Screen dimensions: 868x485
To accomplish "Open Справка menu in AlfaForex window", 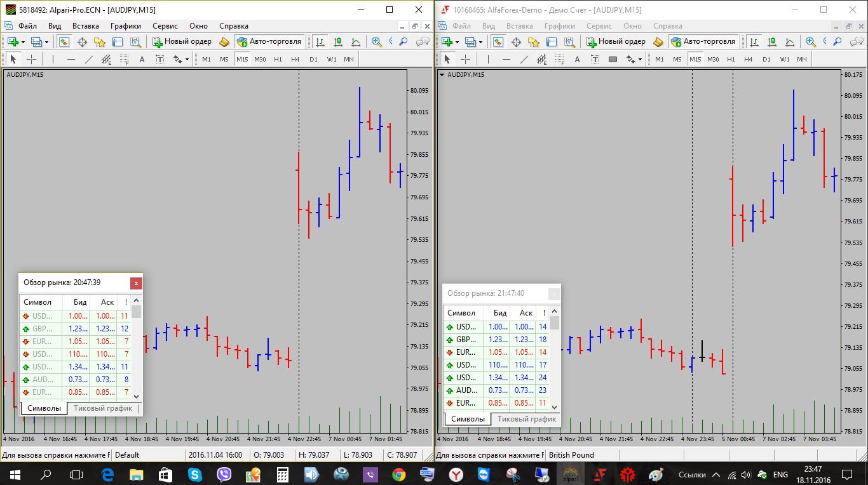I will [668, 26].
